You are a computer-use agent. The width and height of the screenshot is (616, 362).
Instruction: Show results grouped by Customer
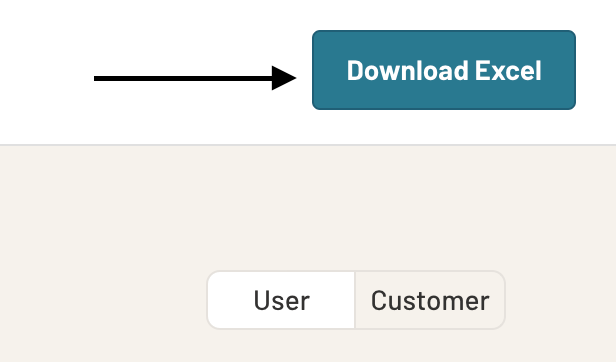click(x=430, y=300)
